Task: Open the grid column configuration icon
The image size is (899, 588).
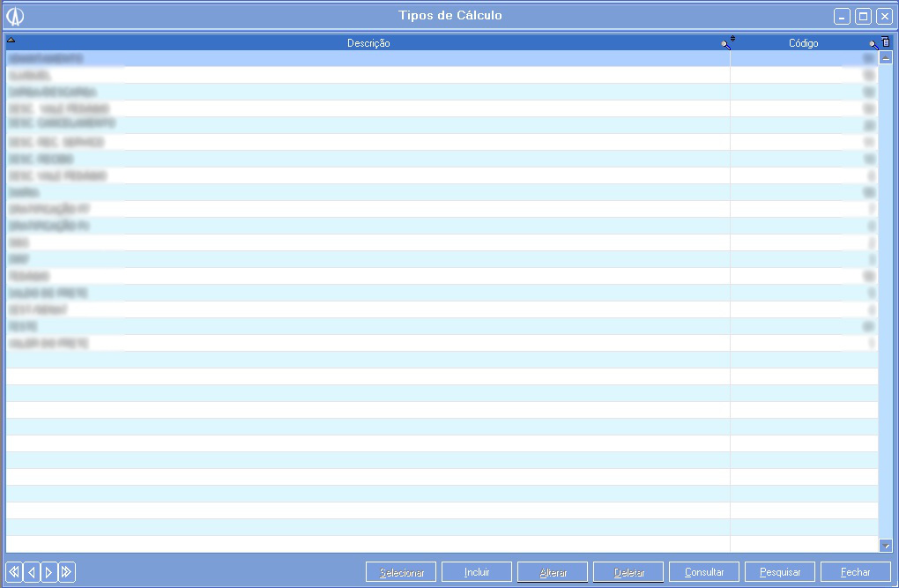Action: (886, 42)
